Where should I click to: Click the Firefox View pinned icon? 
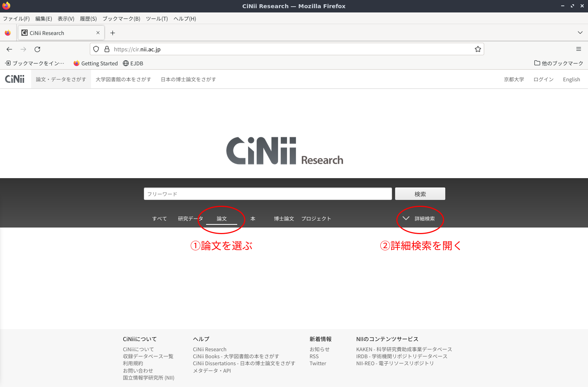7,33
